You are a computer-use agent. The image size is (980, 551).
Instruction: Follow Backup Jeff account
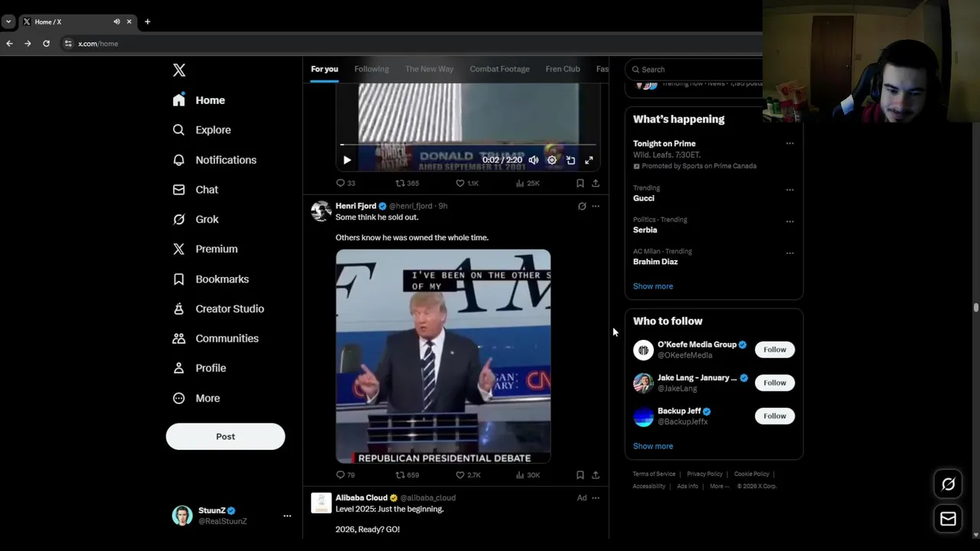(775, 416)
